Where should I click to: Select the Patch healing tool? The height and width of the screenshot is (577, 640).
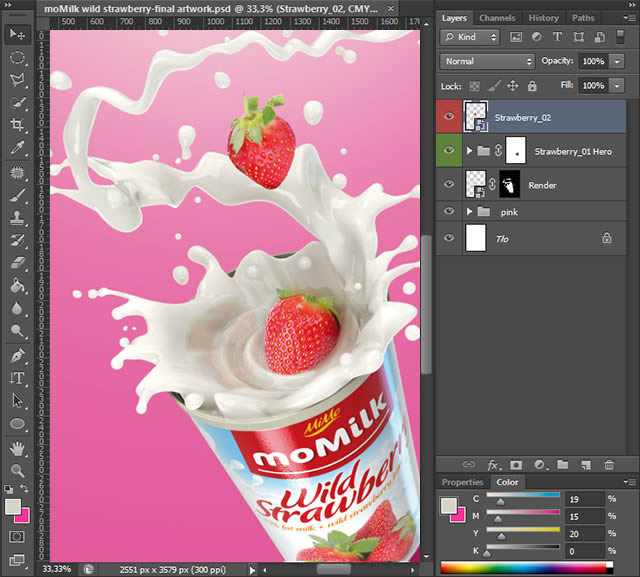coord(17,173)
